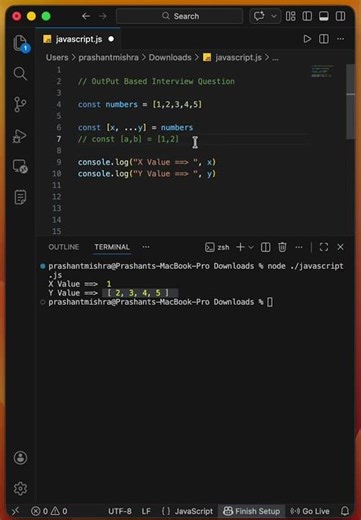Toggle the primary side bar
This screenshot has width=361, height=520.
pos(307,16)
